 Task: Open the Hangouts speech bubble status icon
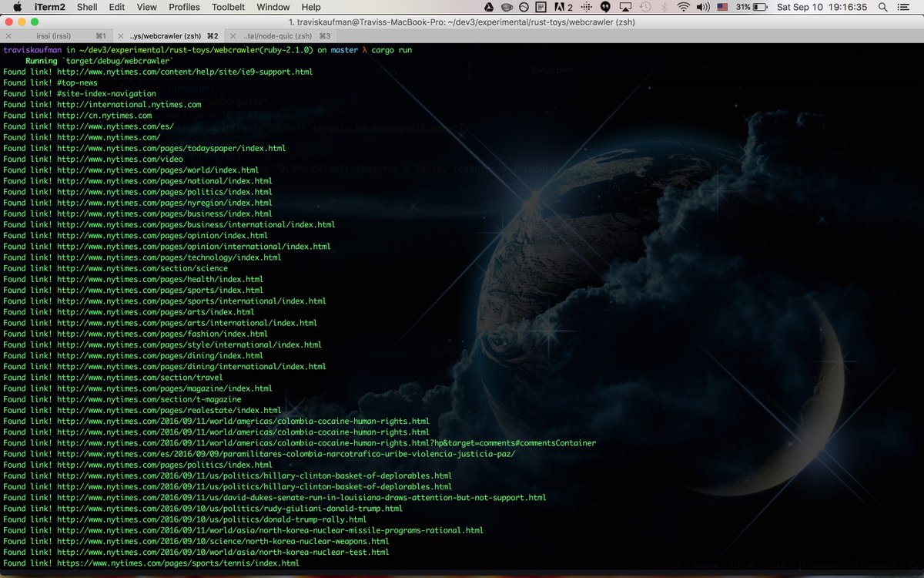point(605,7)
